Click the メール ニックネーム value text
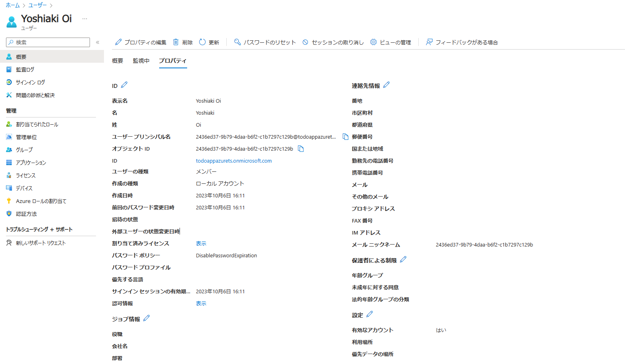This screenshot has width=625, height=364. coord(484,245)
